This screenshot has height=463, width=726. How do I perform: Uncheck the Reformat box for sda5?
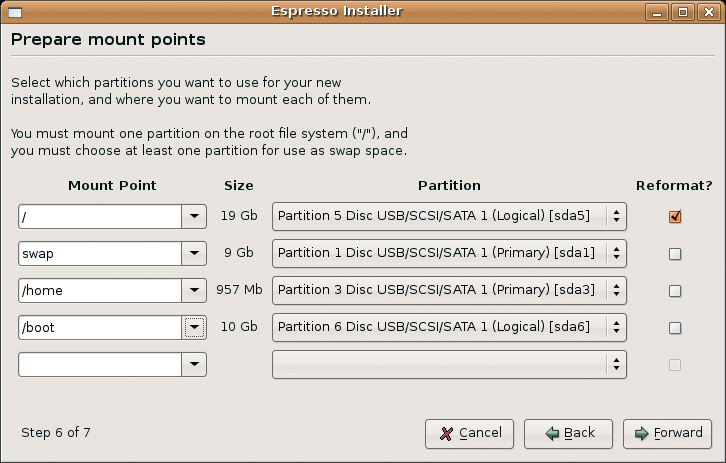click(x=675, y=216)
